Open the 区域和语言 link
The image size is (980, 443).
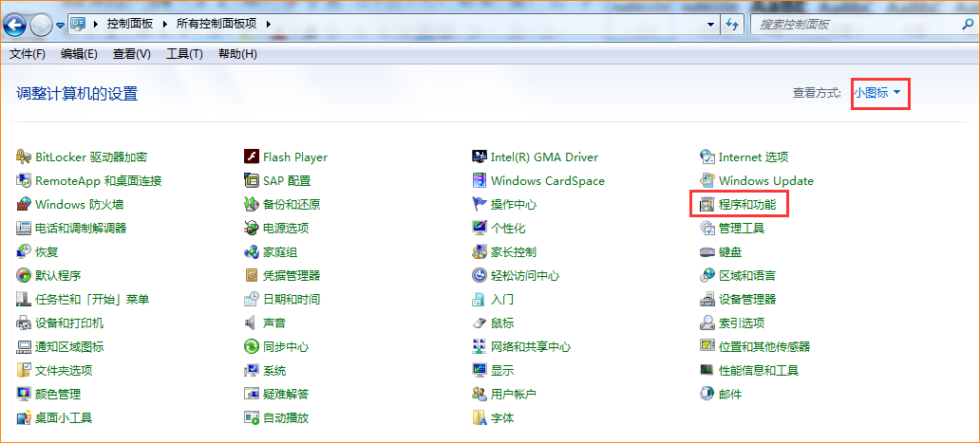[747, 276]
